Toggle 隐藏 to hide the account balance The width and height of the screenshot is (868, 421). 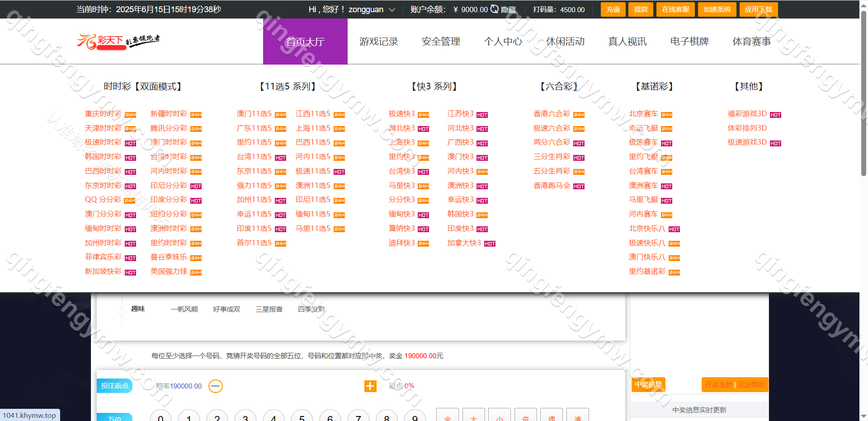click(509, 9)
